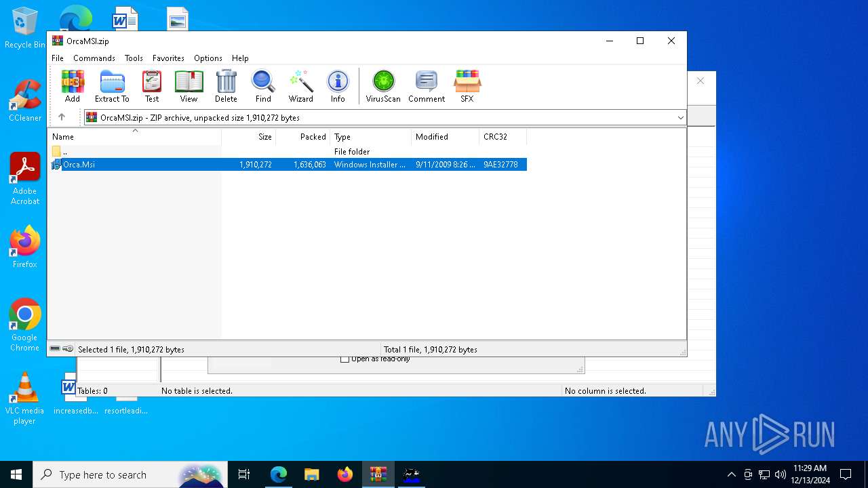Screen dimensions: 868x488
Task: Expand the archive path dropdown
Action: pos(680,118)
